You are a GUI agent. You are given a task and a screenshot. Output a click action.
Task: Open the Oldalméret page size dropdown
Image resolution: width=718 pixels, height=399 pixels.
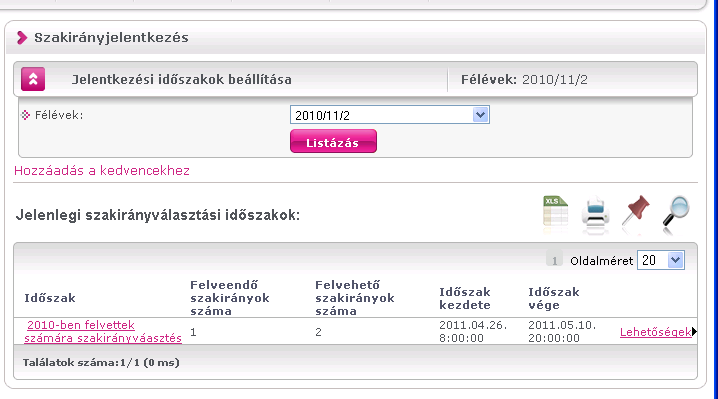661,260
